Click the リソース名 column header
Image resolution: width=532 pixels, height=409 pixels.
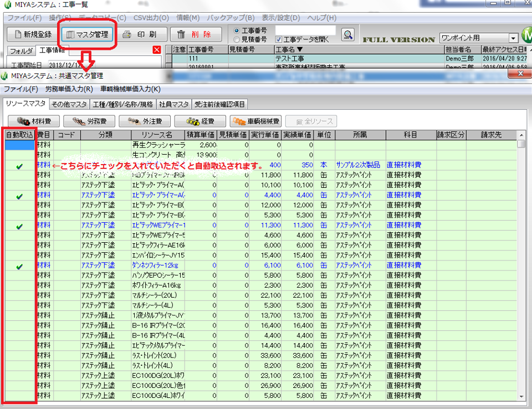coord(158,135)
